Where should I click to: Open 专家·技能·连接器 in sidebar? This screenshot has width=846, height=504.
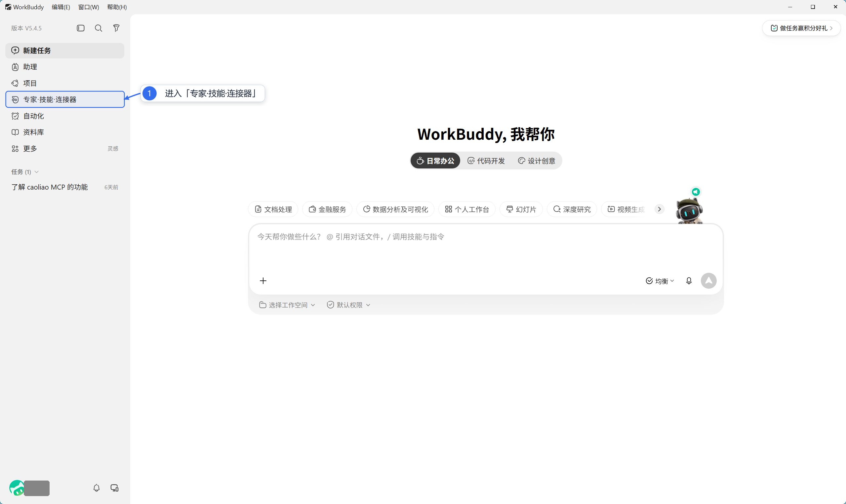pyautogui.click(x=65, y=99)
